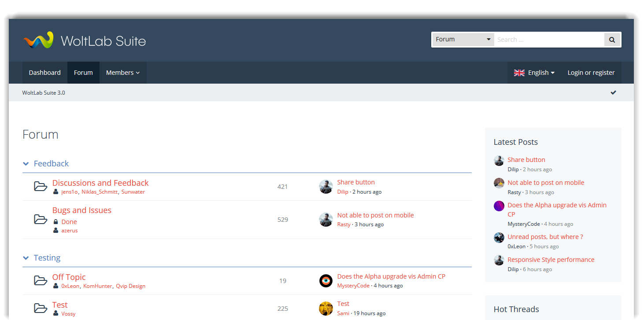Click folder icon of Discussions and Feedback
644x320 pixels.
pos(41,186)
